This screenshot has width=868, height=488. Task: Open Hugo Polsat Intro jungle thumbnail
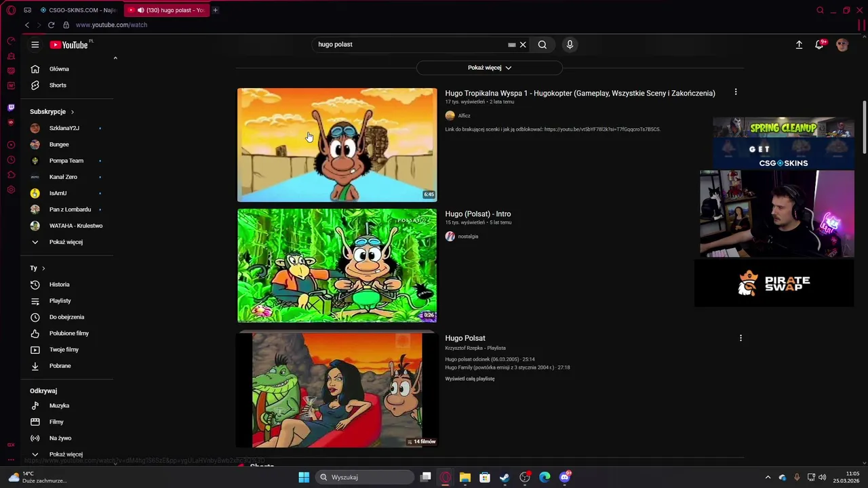pos(337,266)
